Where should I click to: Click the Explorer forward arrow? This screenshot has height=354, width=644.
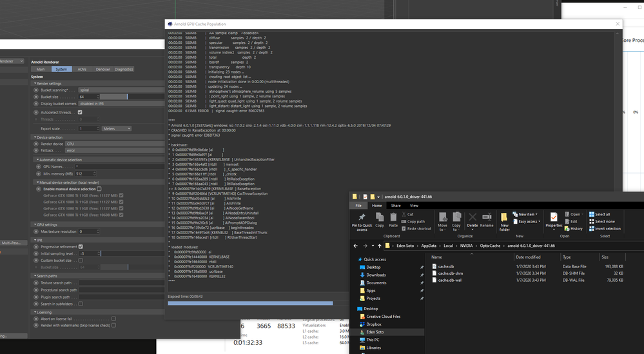click(365, 246)
